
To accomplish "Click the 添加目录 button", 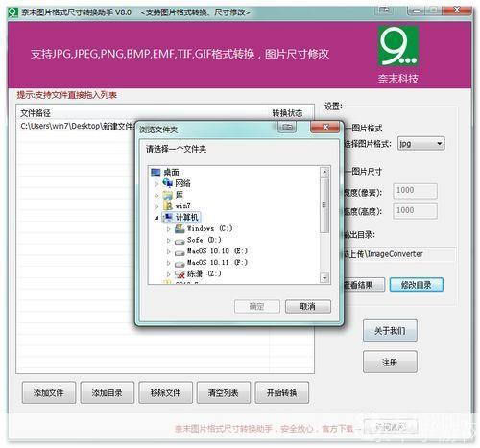I will 107,392.
